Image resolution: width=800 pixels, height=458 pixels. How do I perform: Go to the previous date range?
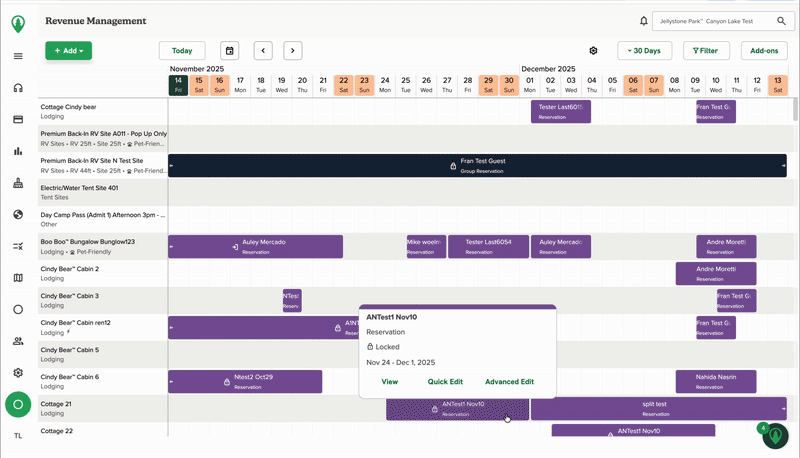263,50
